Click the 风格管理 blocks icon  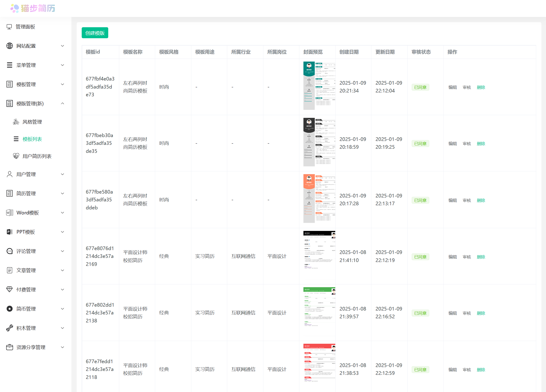point(16,122)
